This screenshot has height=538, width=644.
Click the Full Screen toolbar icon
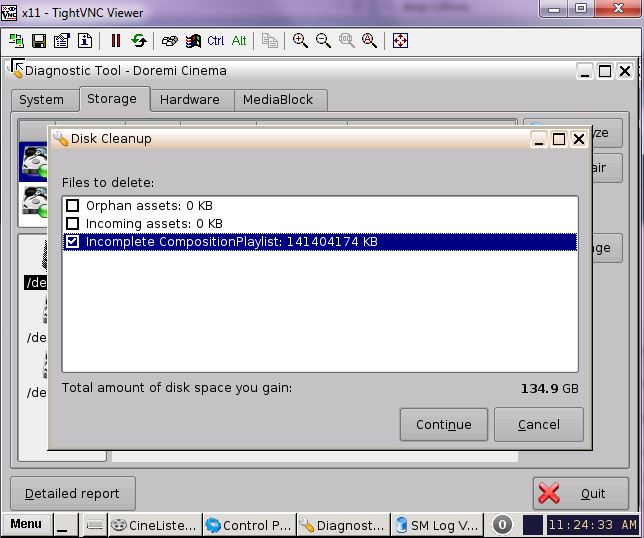(400, 41)
